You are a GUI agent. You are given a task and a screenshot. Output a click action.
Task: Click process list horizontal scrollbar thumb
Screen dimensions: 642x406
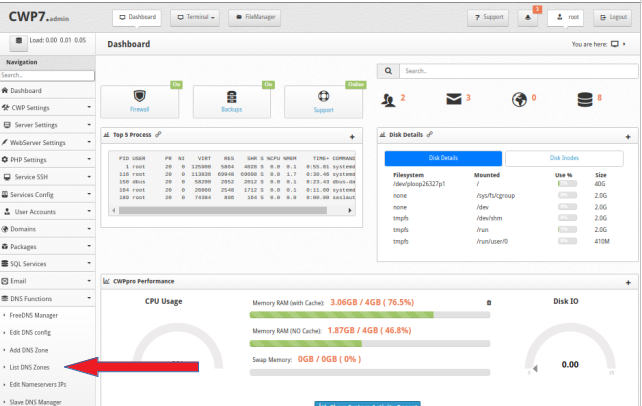223,210
